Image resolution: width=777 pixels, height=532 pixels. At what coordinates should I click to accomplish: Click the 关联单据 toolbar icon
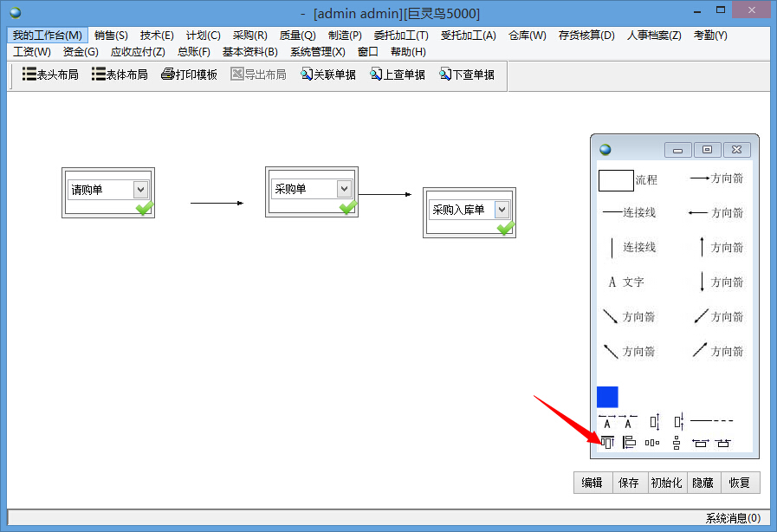(327, 75)
